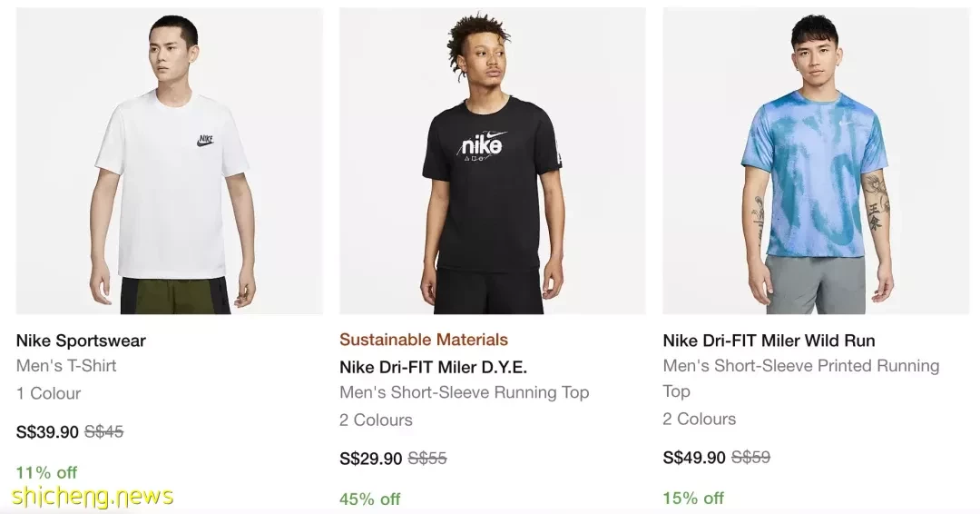Click 2 Colours under Miler Wild Run
980x514 pixels.
pos(700,419)
